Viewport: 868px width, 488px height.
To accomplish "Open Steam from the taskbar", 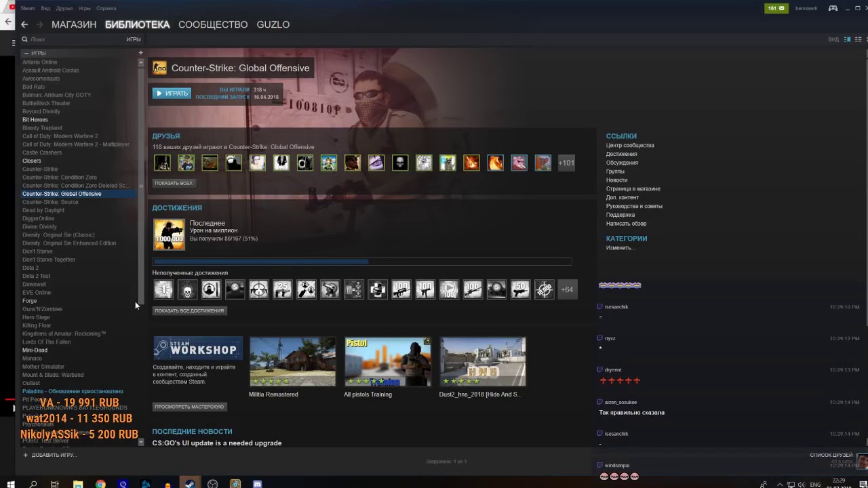I will point(190,484).
